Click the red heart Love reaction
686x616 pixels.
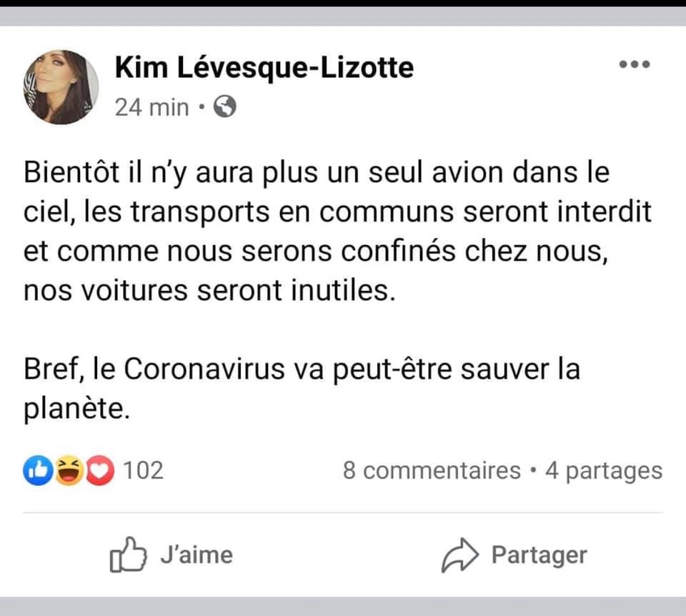pyautogui.click(x=100, y=471)
